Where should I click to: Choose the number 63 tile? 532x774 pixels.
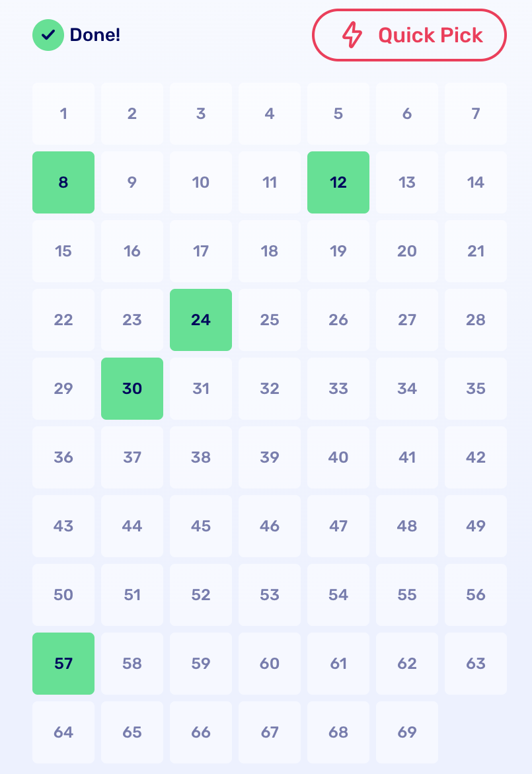click(x=476, y=664)
